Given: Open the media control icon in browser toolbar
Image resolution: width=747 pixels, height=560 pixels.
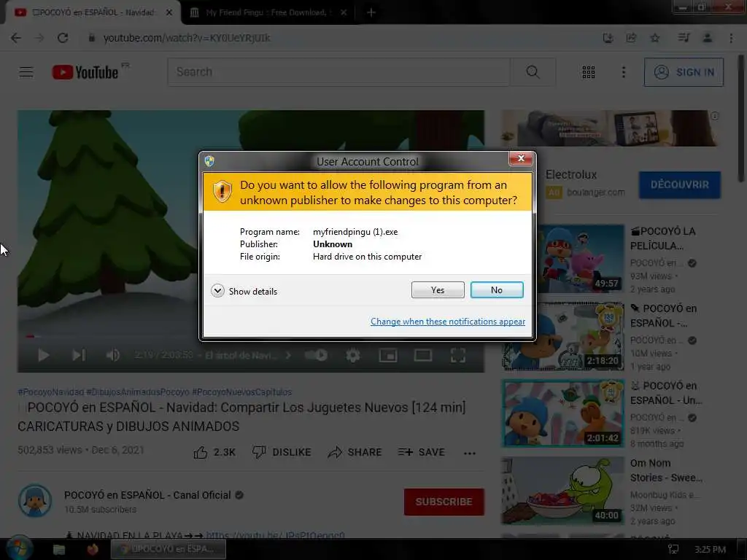Looking at the screenshot, I should tap(684, 38).
